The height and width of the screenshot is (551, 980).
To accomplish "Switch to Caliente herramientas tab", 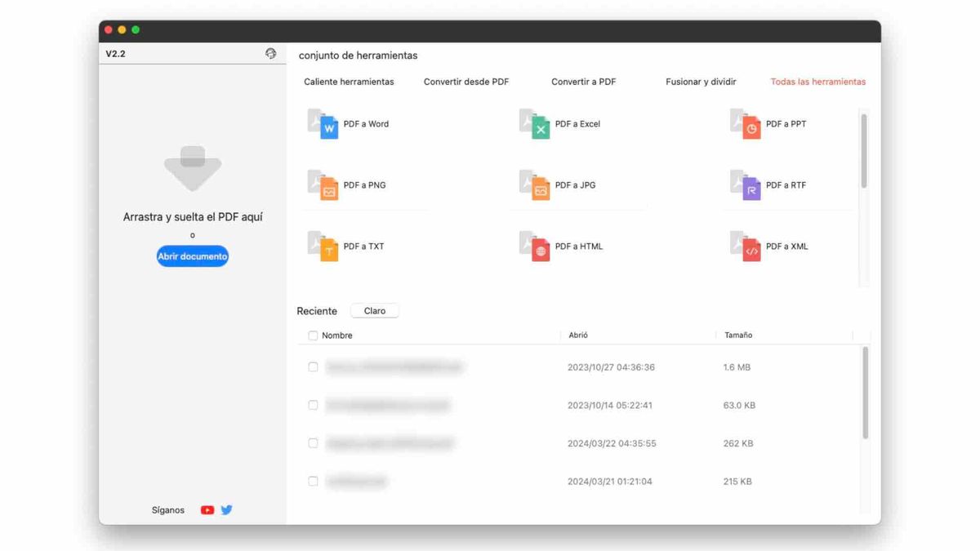I will [350, 82].
